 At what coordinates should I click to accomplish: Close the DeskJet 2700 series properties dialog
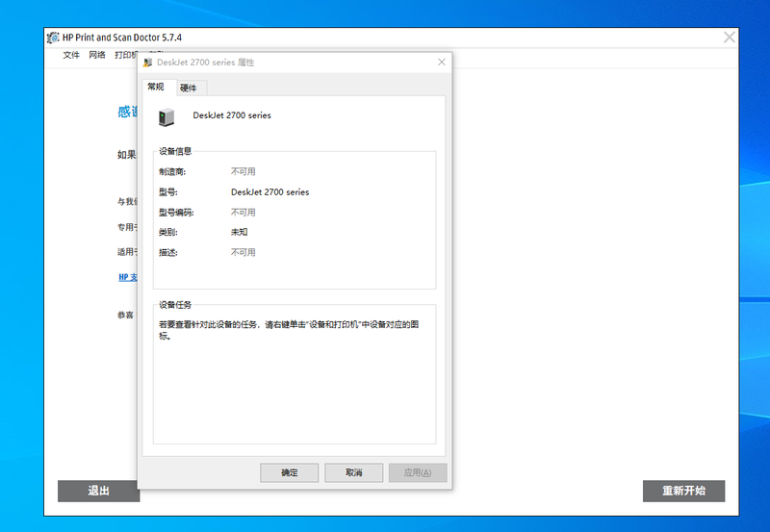pos(441,62)
